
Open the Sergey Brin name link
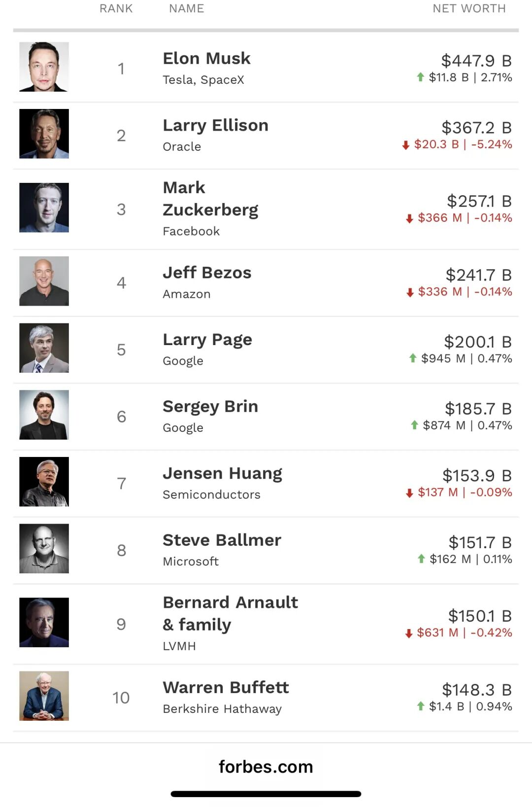pyautogui.click(x=210, y=406)
